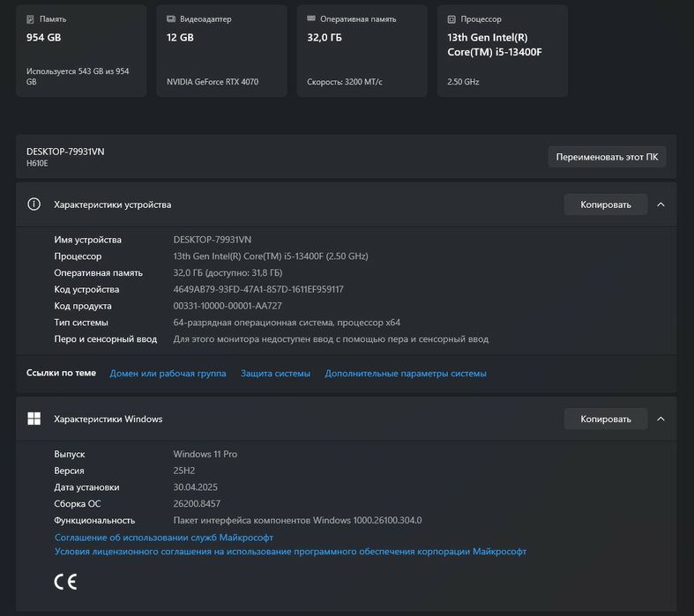This screenshot has height=616, width=694.
Task: Click the Видеоадаптер card icon
Action: pyautogui.click(x=171, y=19)
